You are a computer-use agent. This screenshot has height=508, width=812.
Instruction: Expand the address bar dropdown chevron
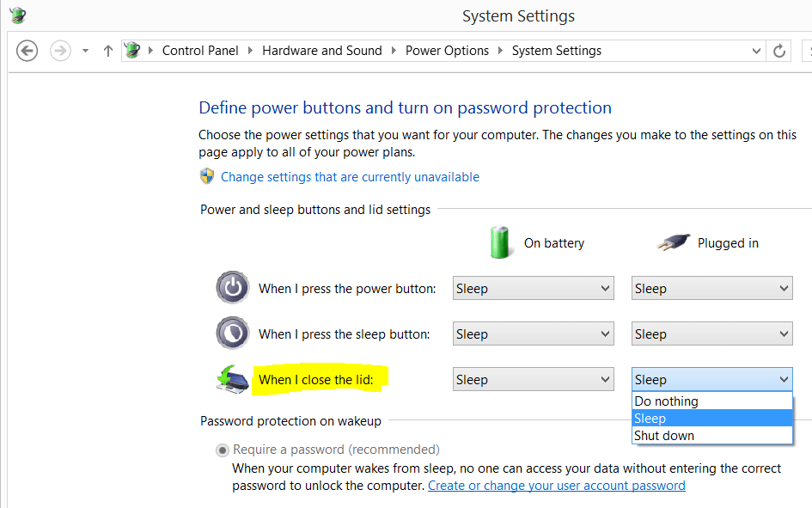click(756, 51)
